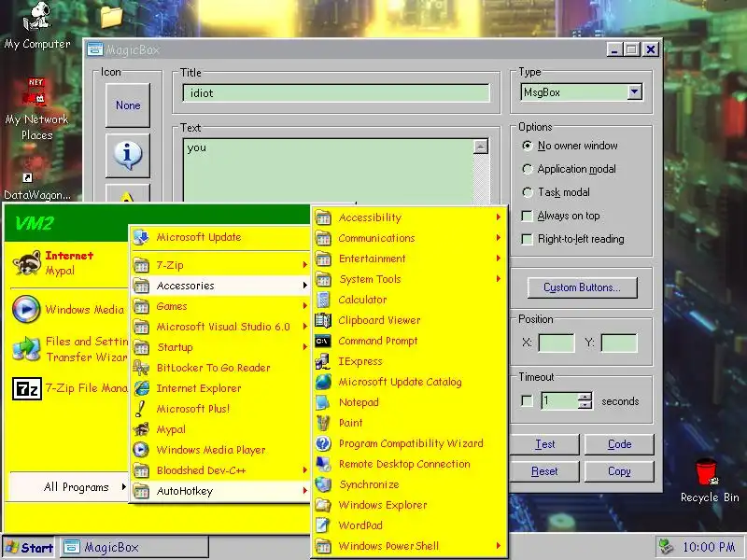This screenshot has height=560, width=747.
Task: Open the Bloodshed Dev-C++ menu folder
Action: (x=220, y=470)
